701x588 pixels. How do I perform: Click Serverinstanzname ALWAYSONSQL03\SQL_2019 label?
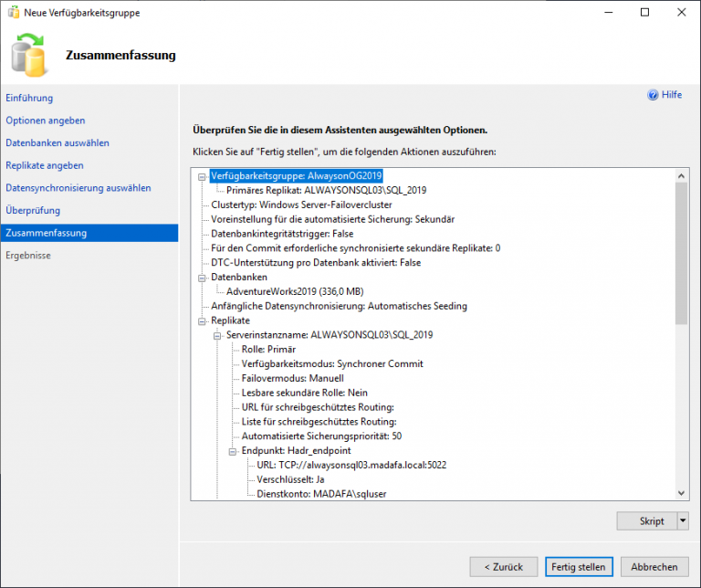coord(330,335)
